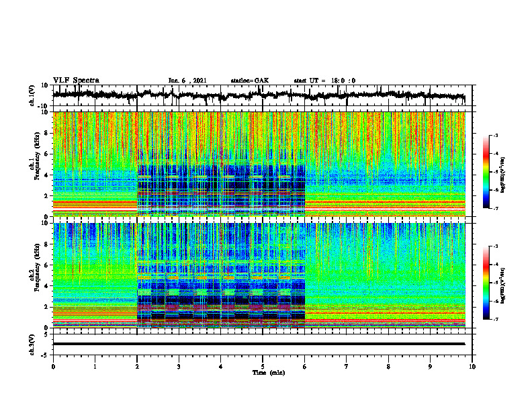The image size is (532, 411).
Task: Click the log(PSD) label beside ch.2 color scale
Action: pos(503,285)
